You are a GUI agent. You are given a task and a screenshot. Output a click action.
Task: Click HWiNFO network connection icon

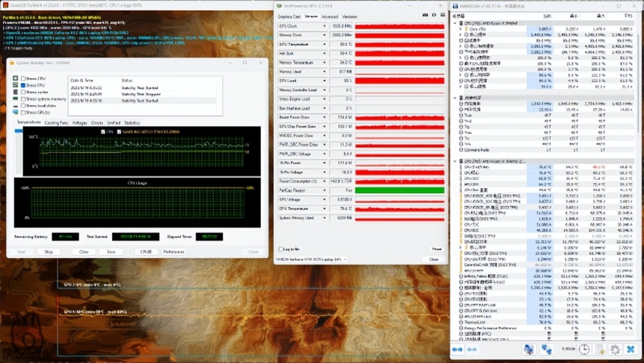pos(546,349)
